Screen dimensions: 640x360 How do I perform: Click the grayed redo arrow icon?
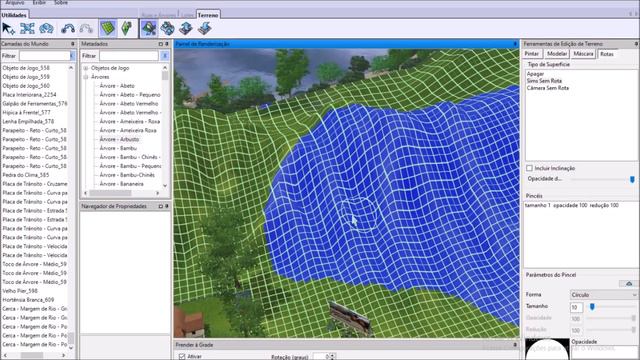coord(86,29)
